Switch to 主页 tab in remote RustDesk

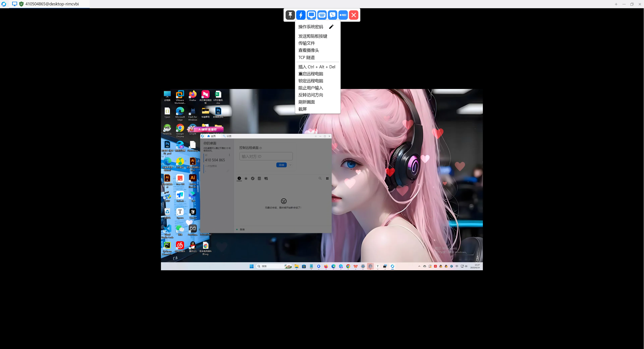[211, 136]
